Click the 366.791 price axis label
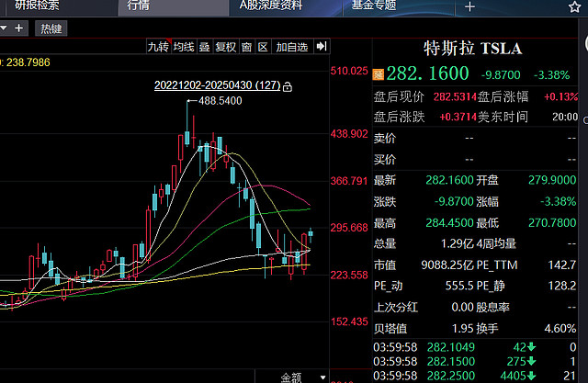 [x=349, y=181]
